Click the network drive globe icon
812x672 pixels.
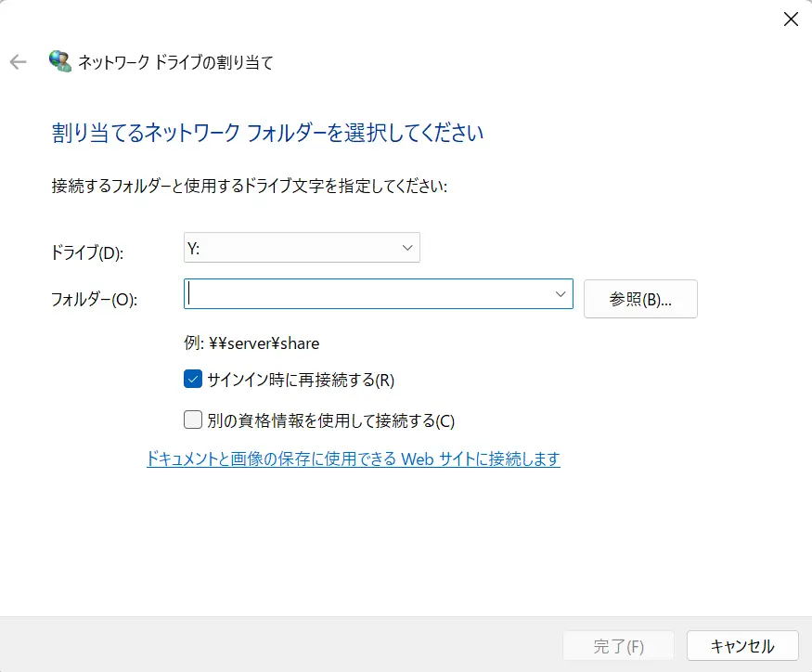[x=60, y=61]
